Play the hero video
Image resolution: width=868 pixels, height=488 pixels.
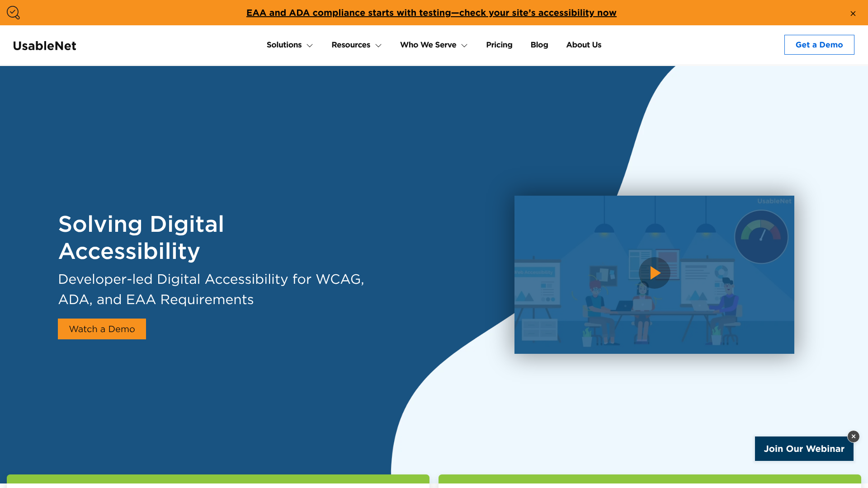tap(654, 273)
